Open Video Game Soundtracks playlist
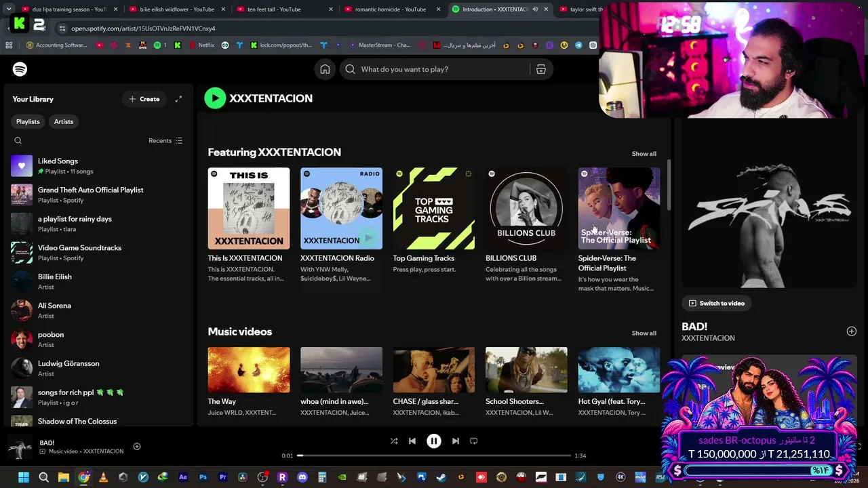This screenshot has height=488, width=868. point(98,253)
